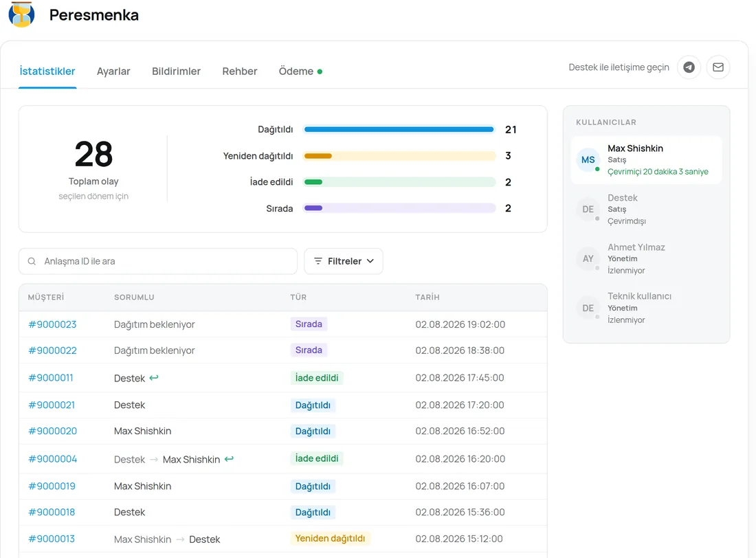Viewport: 756px width, 558px height.
Task: Click the filter lines icon in Filtreler
Action: [x=318, y=261]
